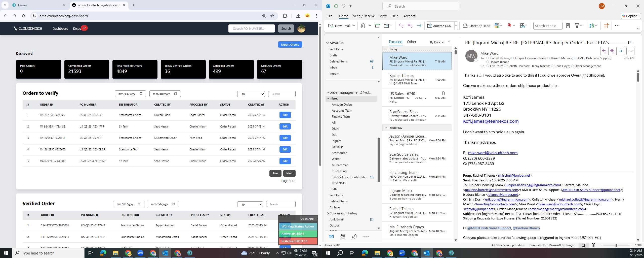Viewport: 644px width, 258px height.
Task: Click the user avatar in CloudChoice header
Action: click(x=301, y=28)
